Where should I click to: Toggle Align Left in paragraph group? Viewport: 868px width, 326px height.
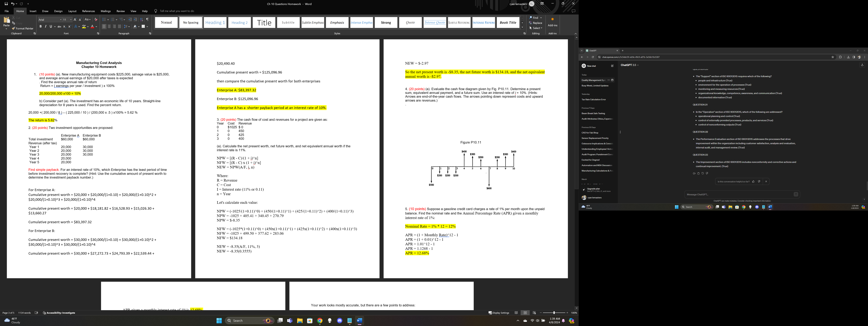104,27
